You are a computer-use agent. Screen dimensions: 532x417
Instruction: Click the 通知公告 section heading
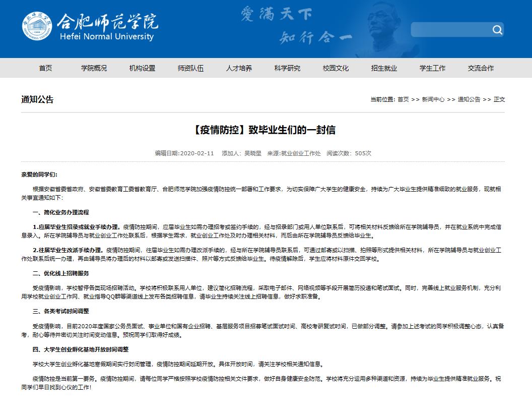point(37,99)
